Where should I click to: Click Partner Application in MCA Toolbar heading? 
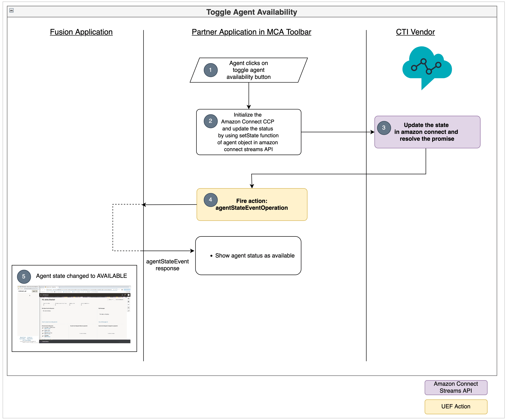click(251, 32)
